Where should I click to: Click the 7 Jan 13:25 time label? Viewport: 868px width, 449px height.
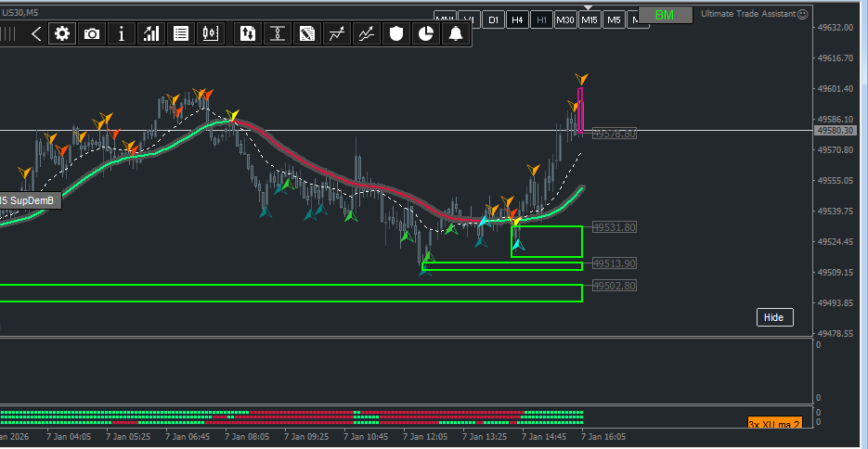485,437
